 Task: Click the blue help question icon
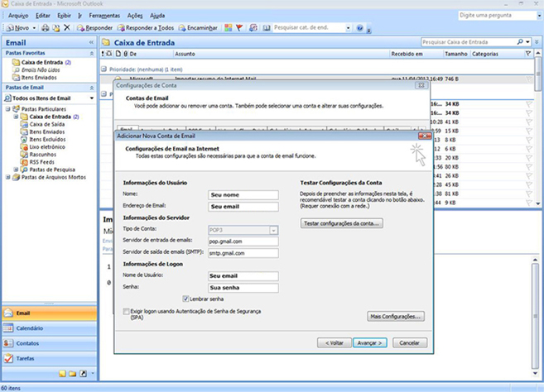pyautogui.click(x=360, y=28)
